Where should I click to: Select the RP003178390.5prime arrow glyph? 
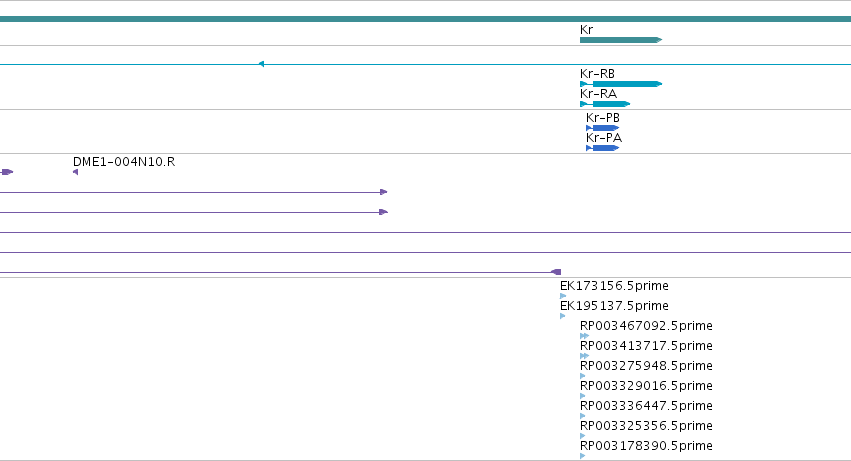(582, 456)
